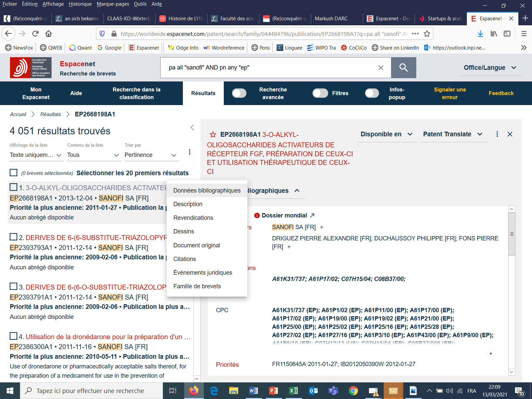Screen dimensions: 532x399
Task: Close the patent detail panel
Action: 510,134
